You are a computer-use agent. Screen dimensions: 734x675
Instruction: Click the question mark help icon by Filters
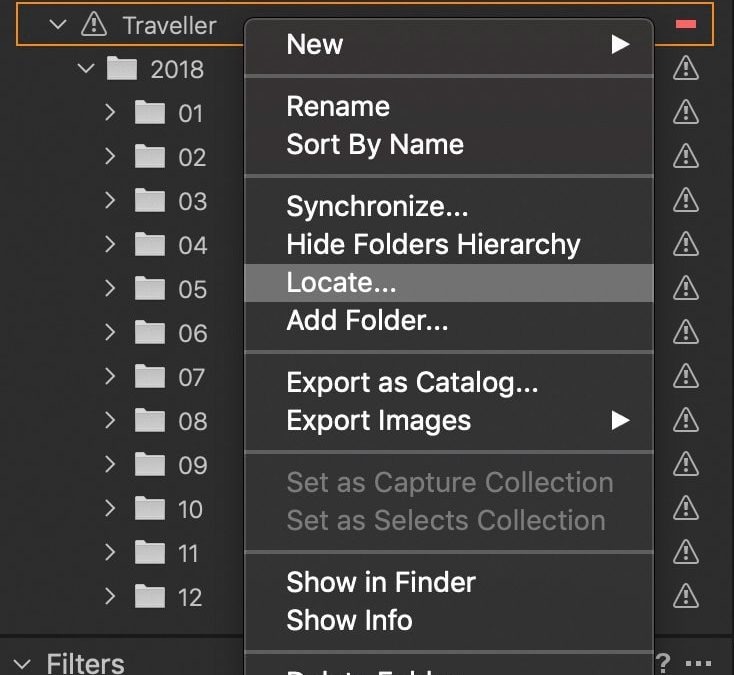[x=662, y=663]
